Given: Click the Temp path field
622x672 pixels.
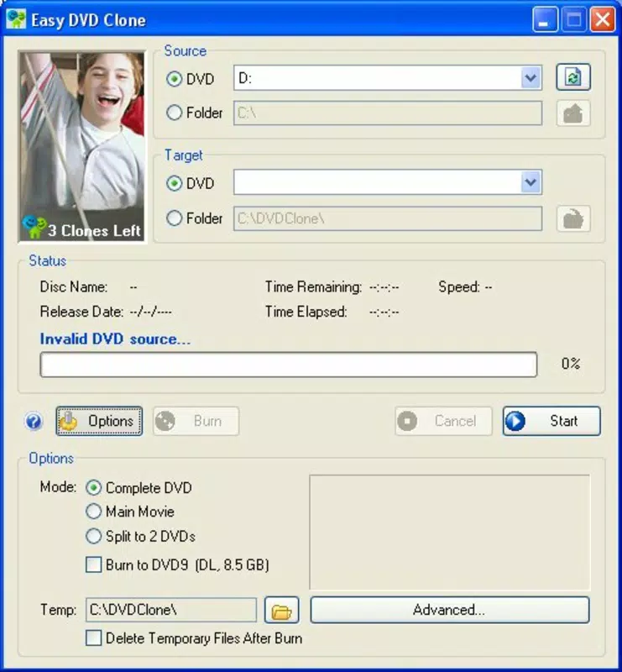Looking at the screenshot, I should [171, 610].
